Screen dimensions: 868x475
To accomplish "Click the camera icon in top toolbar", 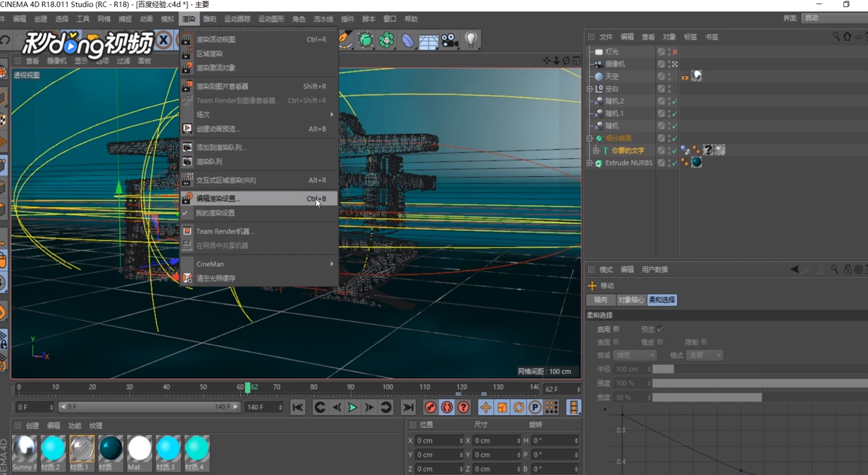I will point(449,41).
